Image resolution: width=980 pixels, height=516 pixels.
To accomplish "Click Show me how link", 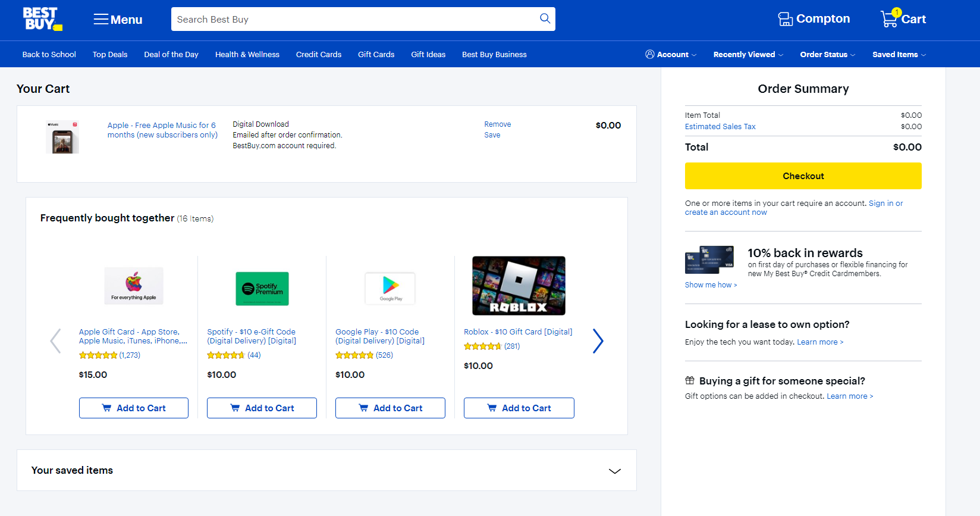I will (711, 285).
